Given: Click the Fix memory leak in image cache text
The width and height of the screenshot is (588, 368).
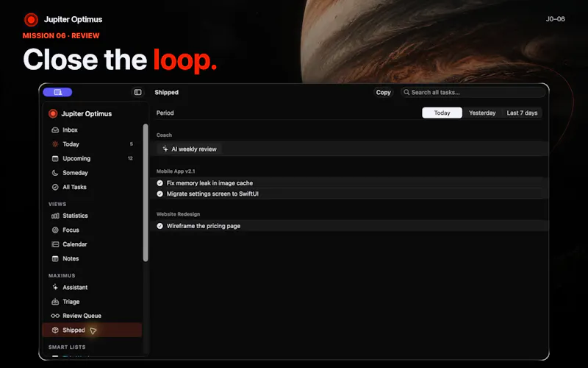Looking at the screenshot, I should 209,183.
